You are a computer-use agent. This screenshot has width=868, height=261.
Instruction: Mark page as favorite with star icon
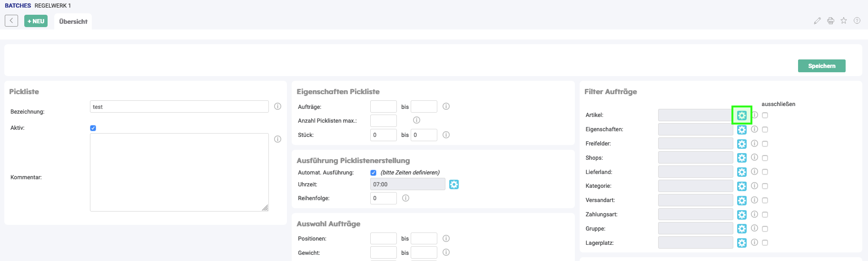[844, 21]
